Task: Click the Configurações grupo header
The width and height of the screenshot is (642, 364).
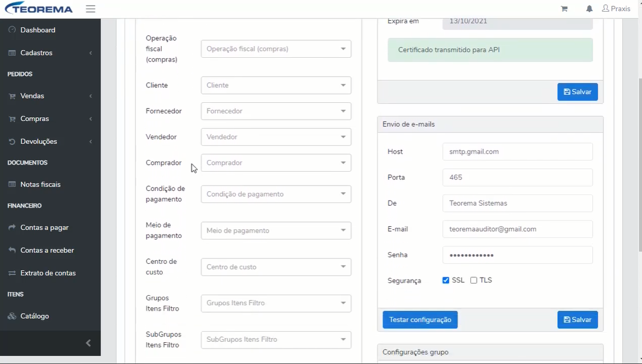Action: [490, 352]
